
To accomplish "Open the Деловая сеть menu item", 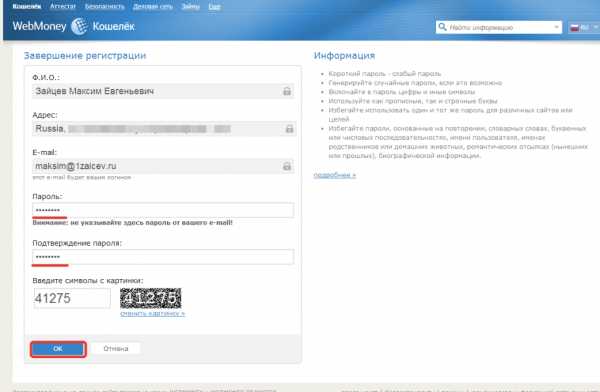I will click(x=153, y=7).
